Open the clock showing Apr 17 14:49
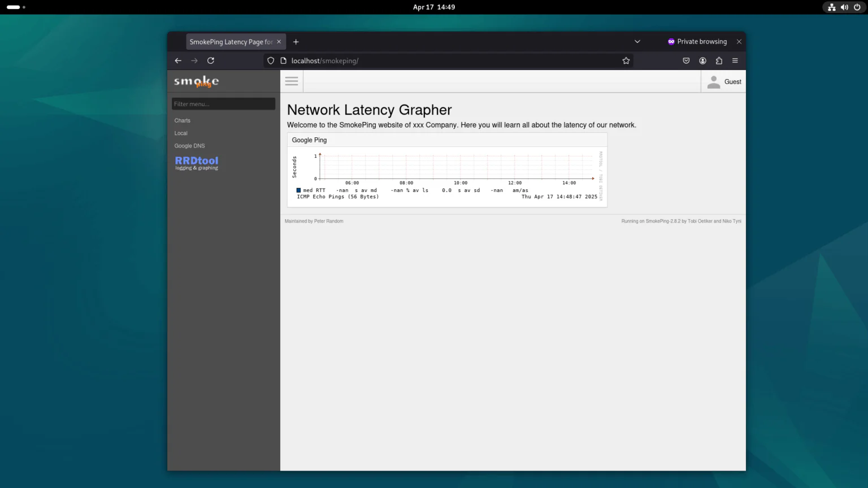 pyautogui.click(x=434, y=7)
